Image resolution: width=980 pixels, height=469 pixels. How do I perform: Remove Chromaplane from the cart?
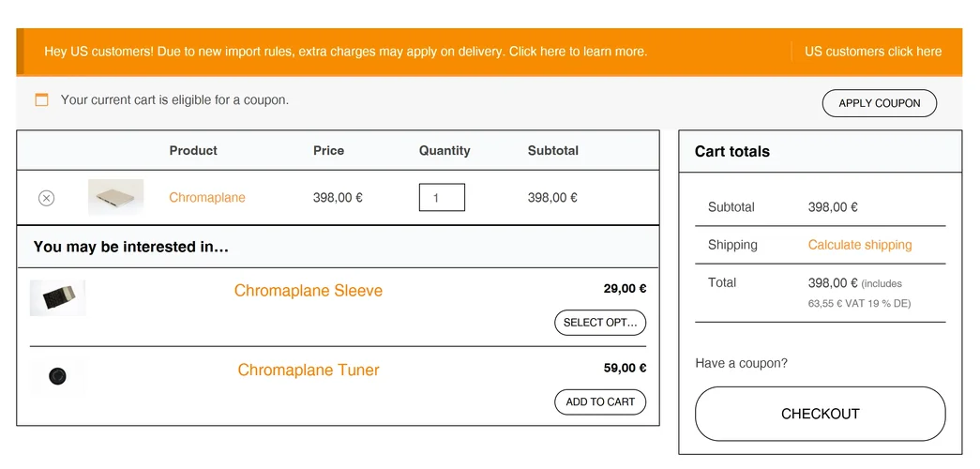46,198
